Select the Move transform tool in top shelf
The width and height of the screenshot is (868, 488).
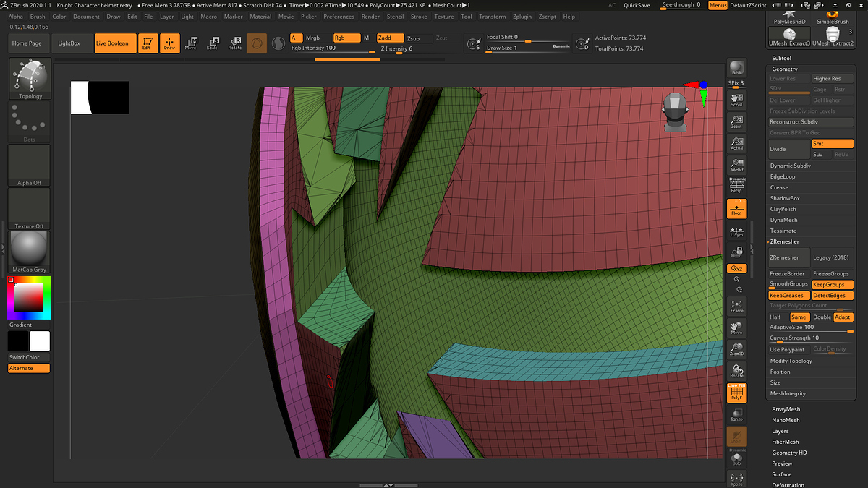tap(191, 43)
